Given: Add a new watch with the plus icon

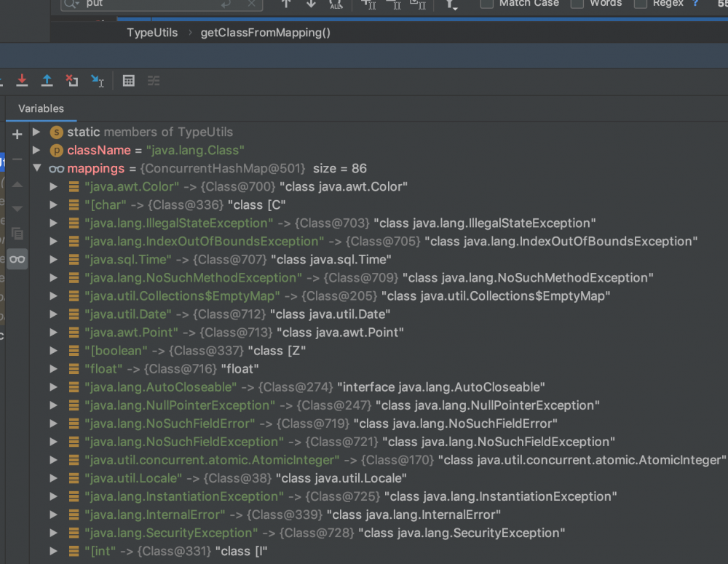Looking at the screenshot, I should pyautogui.click(x=17, y=134).
